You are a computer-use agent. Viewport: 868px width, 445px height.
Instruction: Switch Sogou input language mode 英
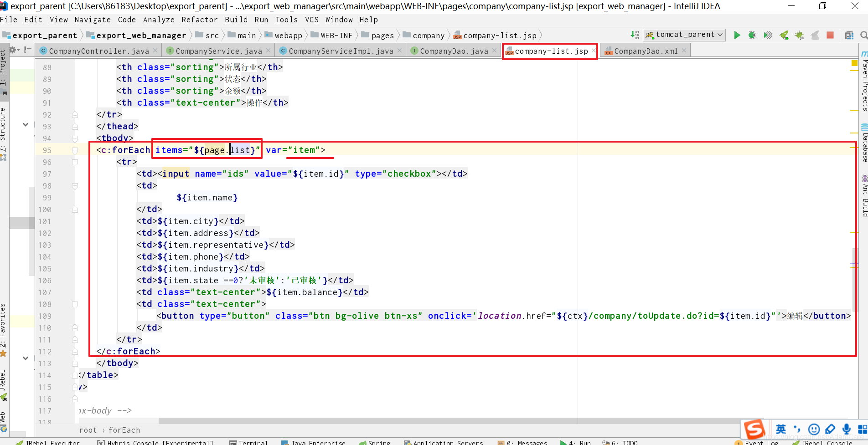pos(781,429)
